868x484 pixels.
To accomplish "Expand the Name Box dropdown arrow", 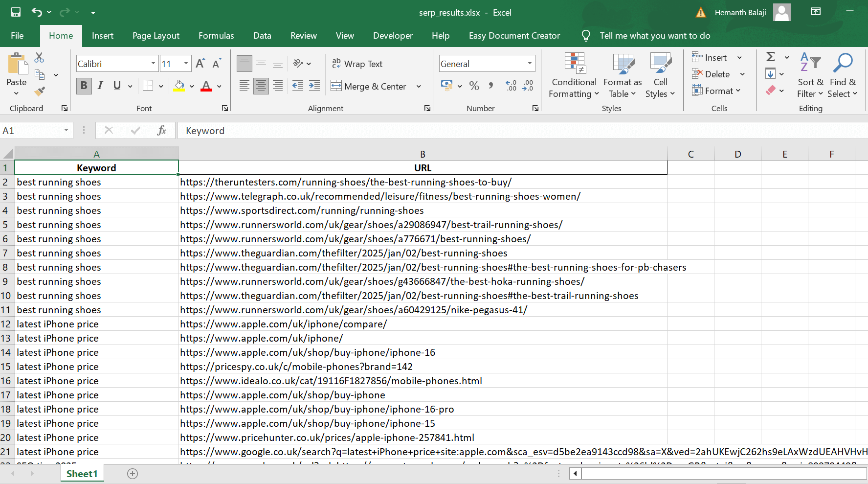I will (66, 130).
